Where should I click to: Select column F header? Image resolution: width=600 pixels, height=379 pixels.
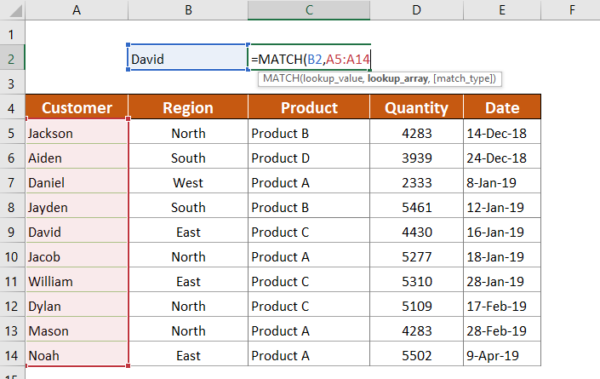coord(572,10)
